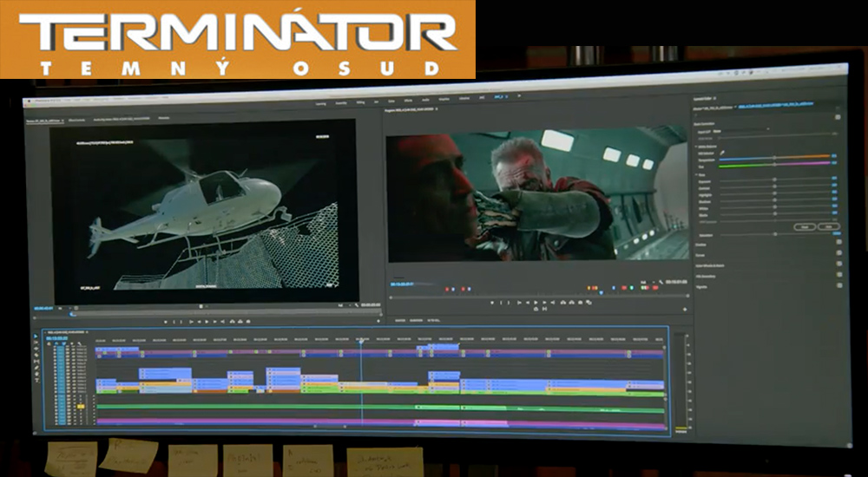The width and height of the screenshot is (868, 477).
Task: Step back one frame in Program monitor
Action: click(x=528, y=302)
